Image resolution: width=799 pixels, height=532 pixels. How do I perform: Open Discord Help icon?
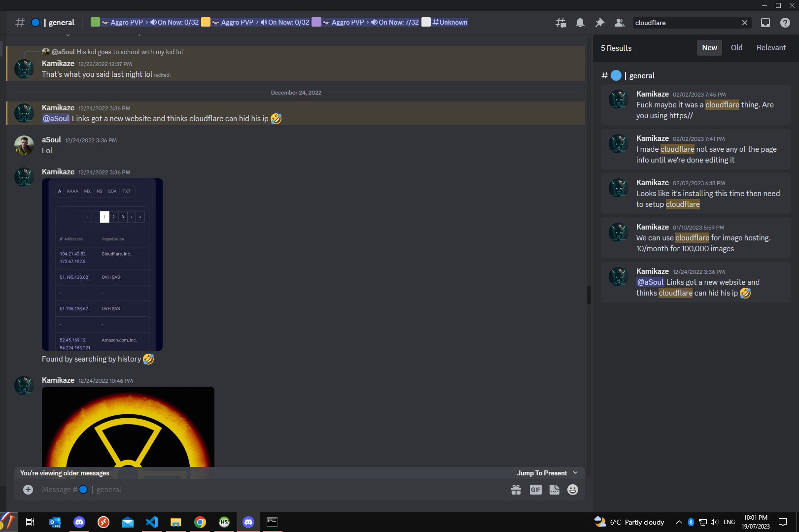click(x=785, y=23)
